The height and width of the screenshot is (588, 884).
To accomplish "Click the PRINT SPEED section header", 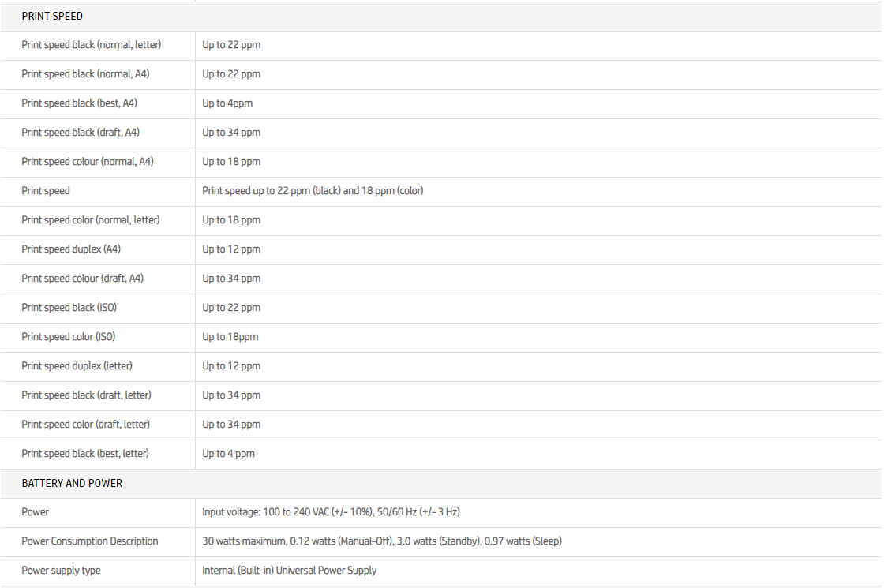I will (x=52, y=16).
